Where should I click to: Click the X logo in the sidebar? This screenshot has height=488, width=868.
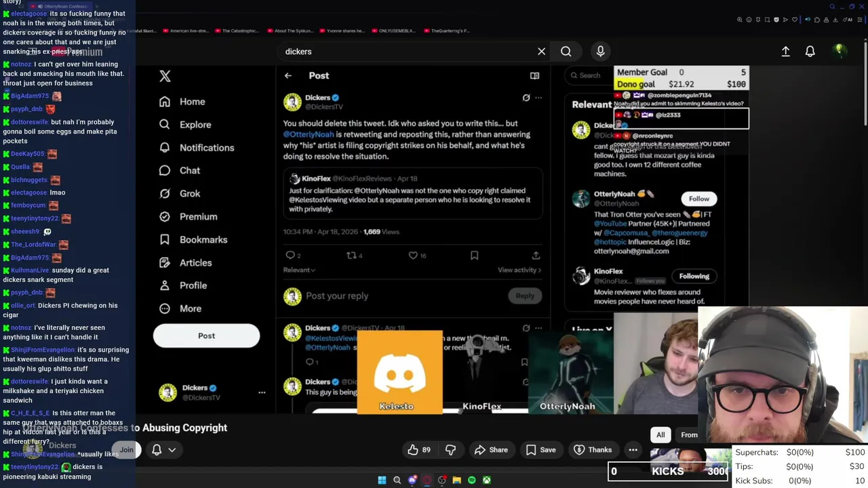coord(165,76)
